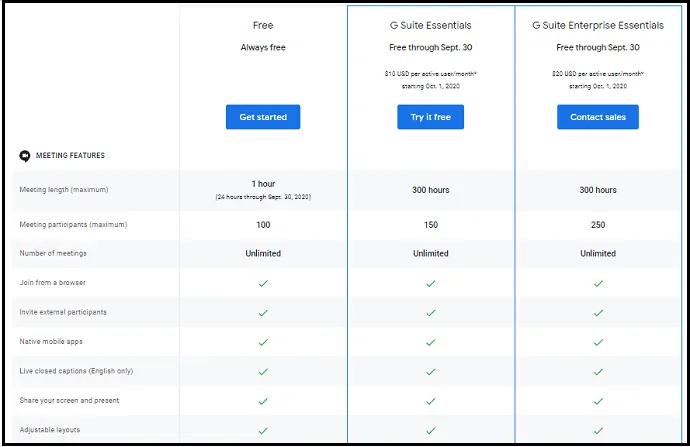This screenshot has width=690, height=447.
Task: Click Enterprise Essentials checkmark for Adjustable layouts
Action: pos(598,430)
